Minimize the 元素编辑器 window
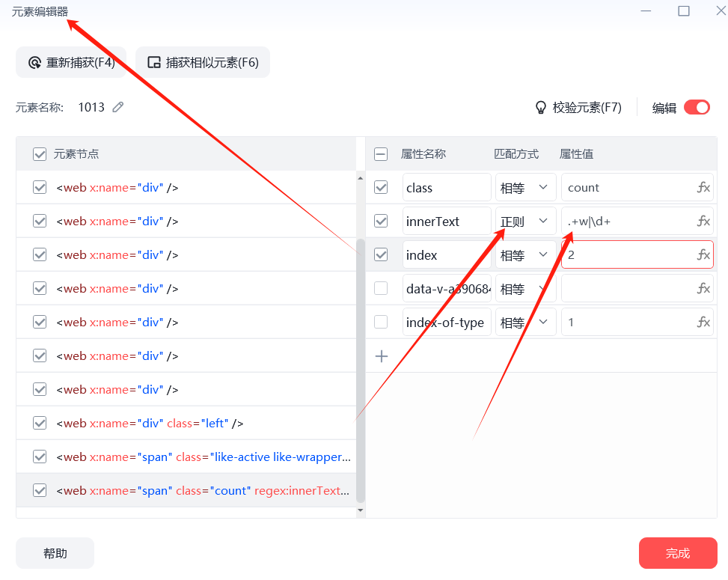Image resolution: width=728 pixels, height=580 pixels. [x=646, y=10]
